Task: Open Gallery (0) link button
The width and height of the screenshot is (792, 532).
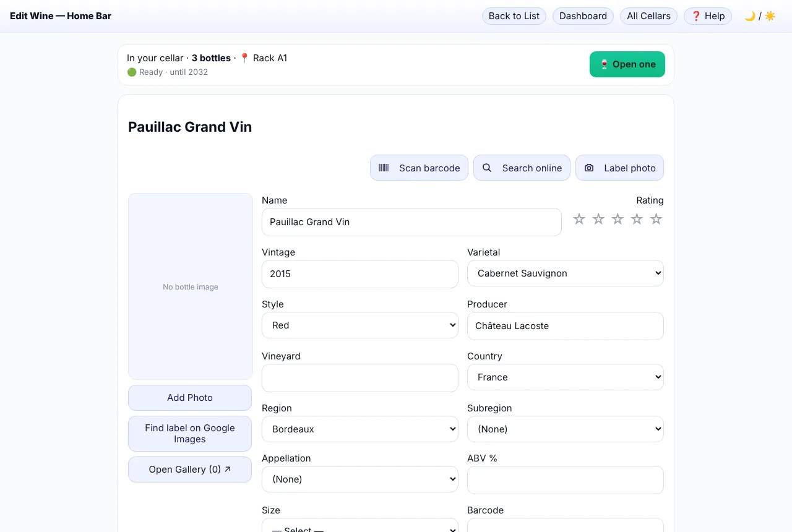Action: pyautogui.click(x=190, y=470)
